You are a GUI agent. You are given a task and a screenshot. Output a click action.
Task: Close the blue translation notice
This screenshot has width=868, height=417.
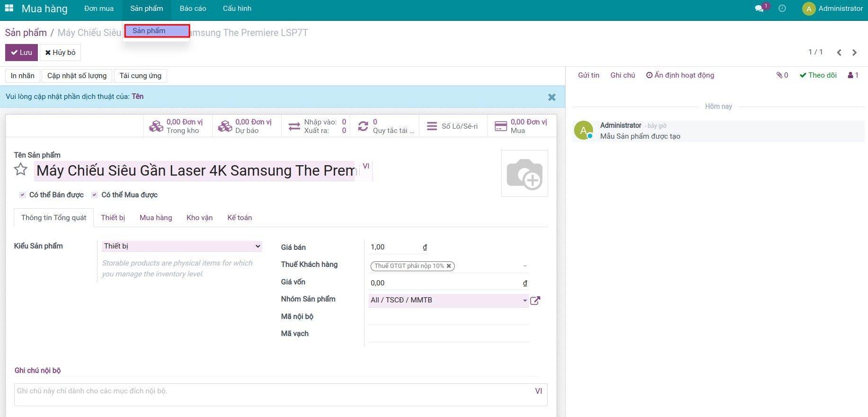[552, 97]
